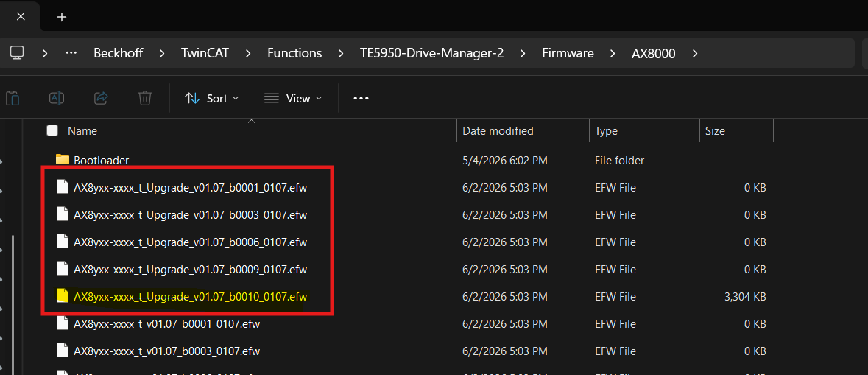The height and width of the screenshot is (375, 868).
Task: Click the Rename icon in toolbar
Action: point(57,98)
